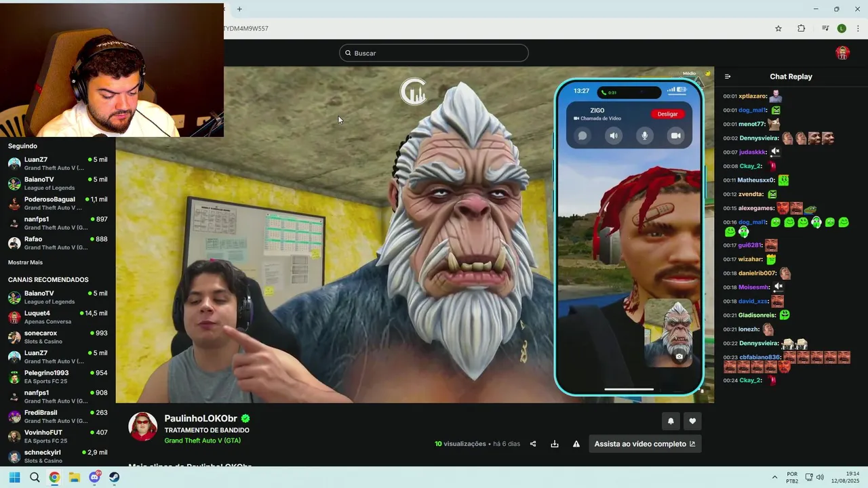Collapse the Chat Replay panel

(728, 77)
